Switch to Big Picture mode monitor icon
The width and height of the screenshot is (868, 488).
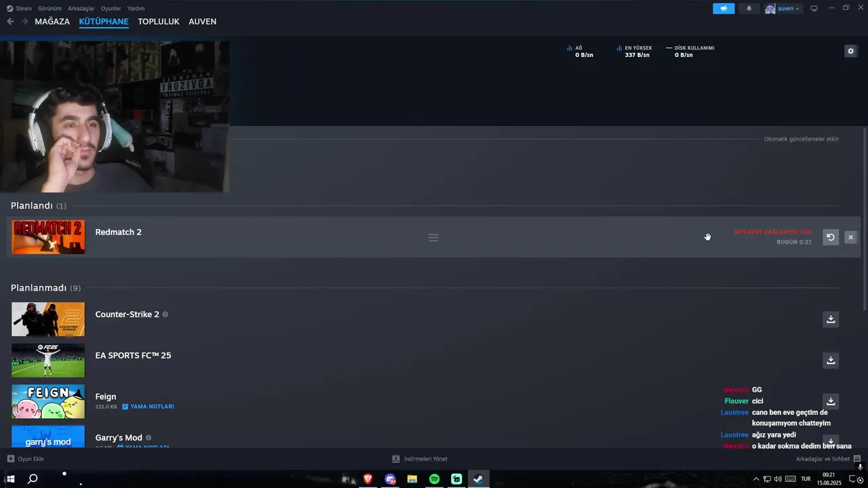point(814,9)
